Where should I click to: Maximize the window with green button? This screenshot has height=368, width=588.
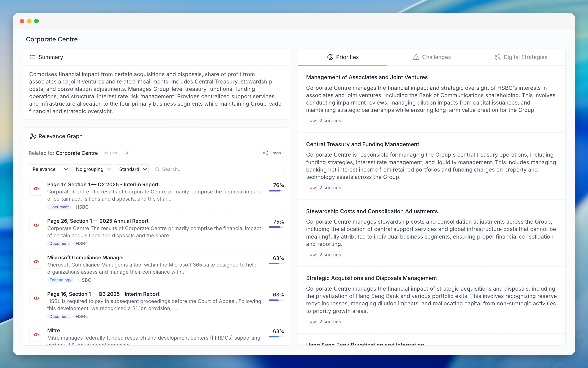tap(36, 21)
